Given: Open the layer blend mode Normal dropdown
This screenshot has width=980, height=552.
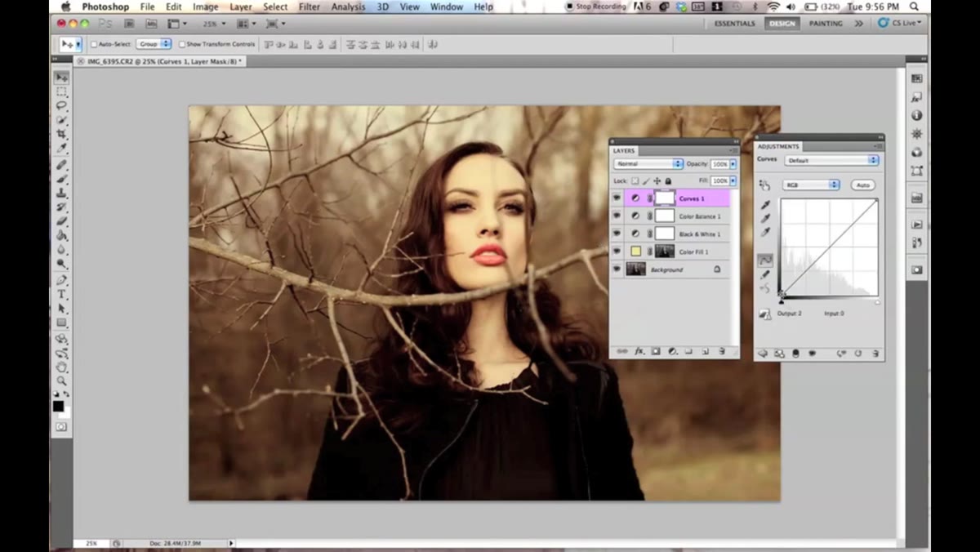Looking at the screenshot, I should (x=648, y=164).
